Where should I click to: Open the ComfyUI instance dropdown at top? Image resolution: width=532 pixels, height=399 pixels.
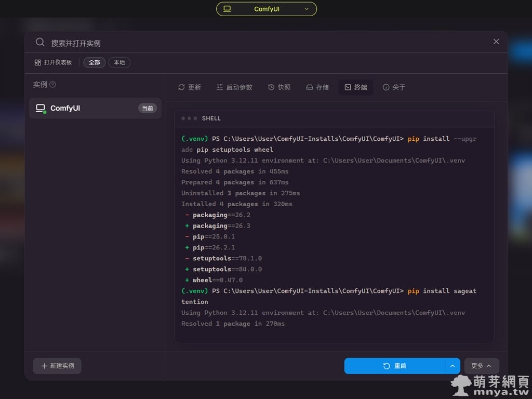(267, 9)
